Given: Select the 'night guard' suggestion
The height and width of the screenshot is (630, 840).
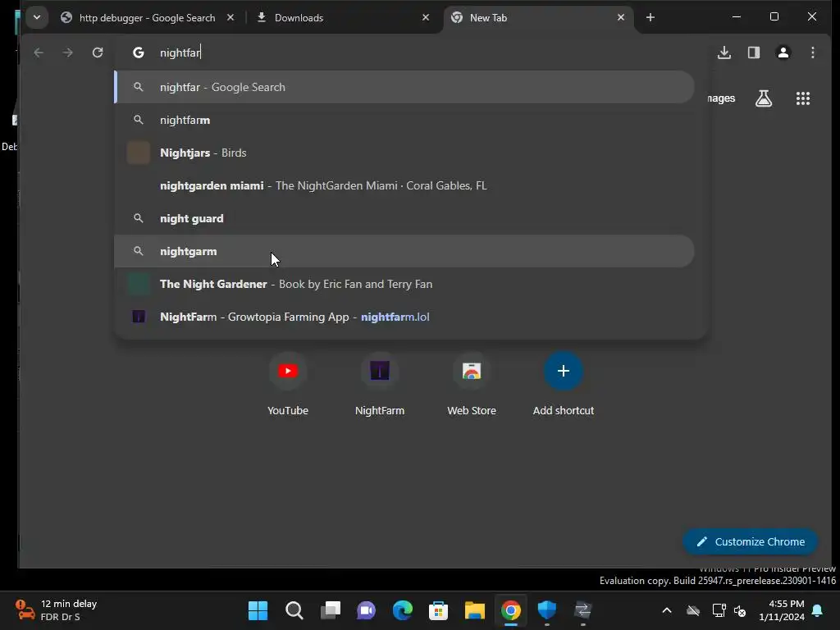Looking at the screenshot, I should click(404, 218).
